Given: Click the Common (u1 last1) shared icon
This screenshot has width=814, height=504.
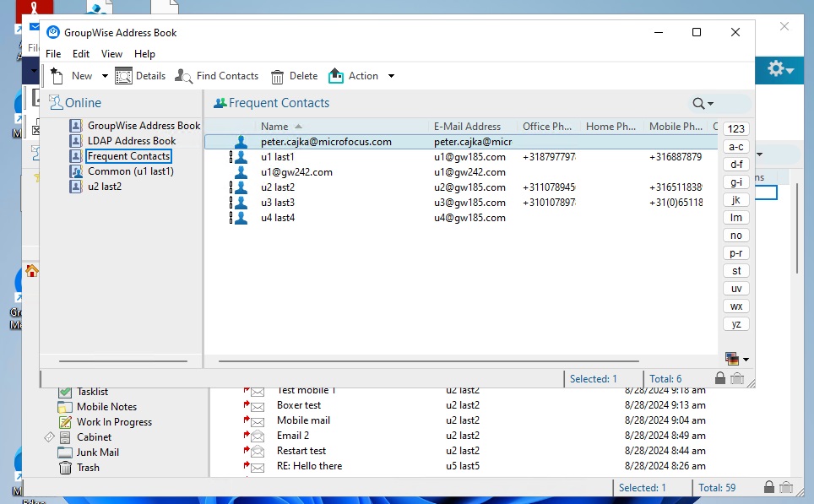Looking at the screenshot, I should (76, 171).
